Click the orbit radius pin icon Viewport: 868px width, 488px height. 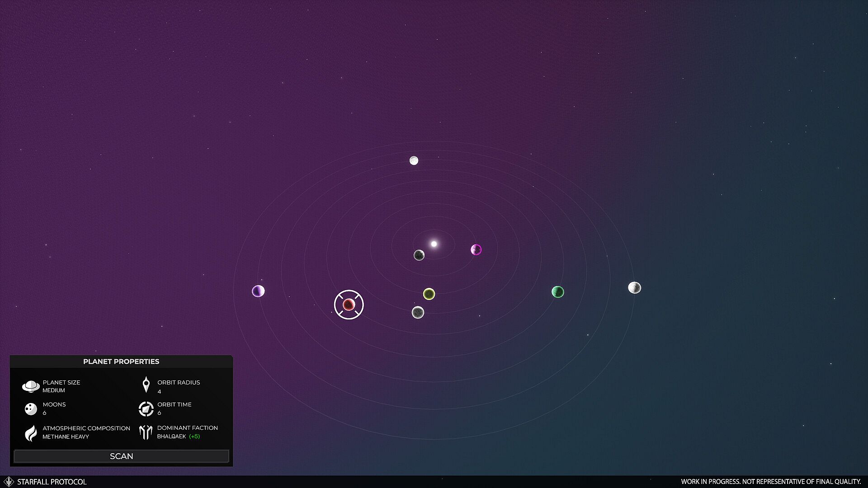[146, 385]
